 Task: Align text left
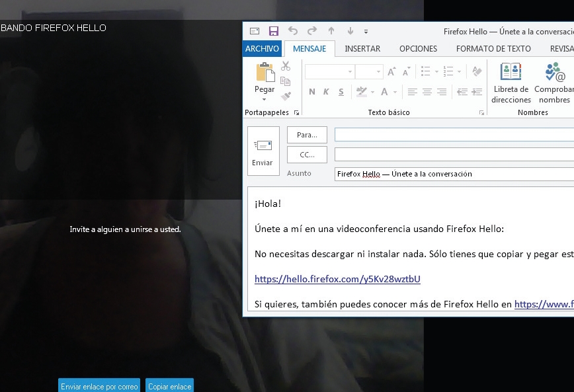(413, 92)
